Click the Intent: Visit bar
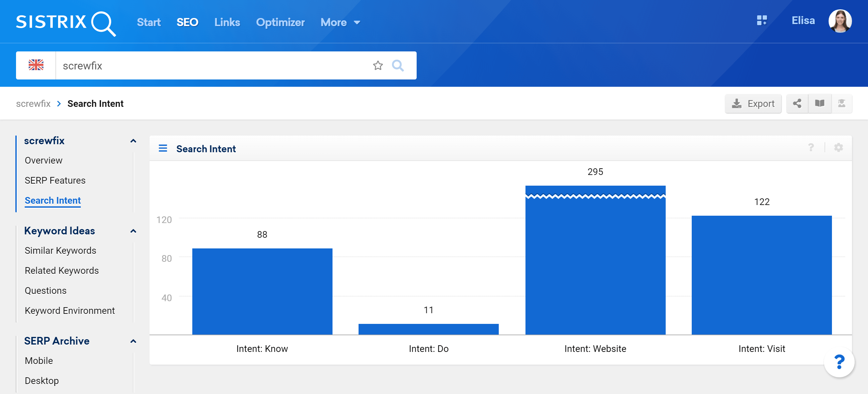The height and width of the screenshot is (394, 868). pos(762,275)
